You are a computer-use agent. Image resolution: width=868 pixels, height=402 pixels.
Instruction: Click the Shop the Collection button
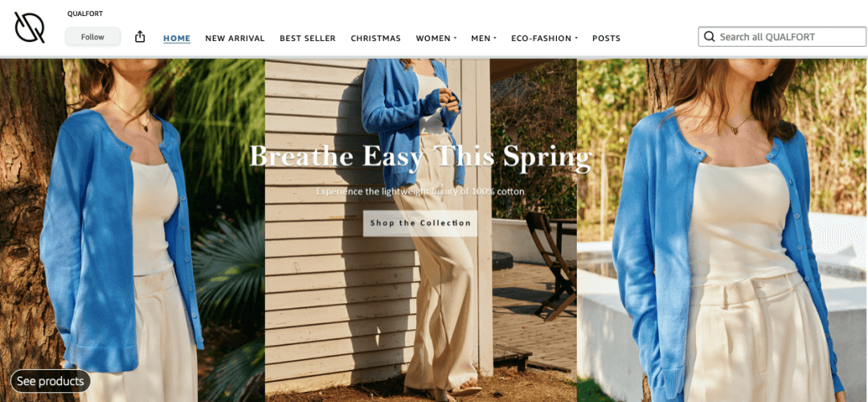[x=420, y=224]
